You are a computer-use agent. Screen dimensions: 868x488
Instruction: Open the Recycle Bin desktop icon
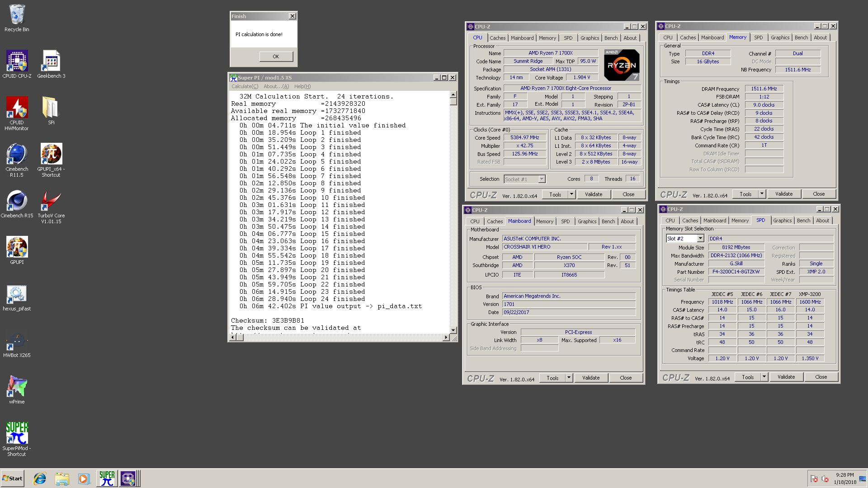(x=17, y=18)
